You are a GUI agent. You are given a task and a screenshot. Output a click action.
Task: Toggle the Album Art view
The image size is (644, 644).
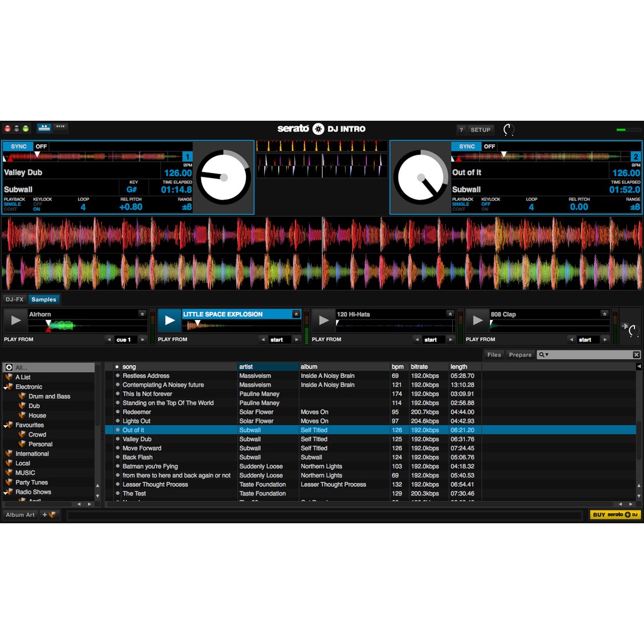tap(20, 515)
